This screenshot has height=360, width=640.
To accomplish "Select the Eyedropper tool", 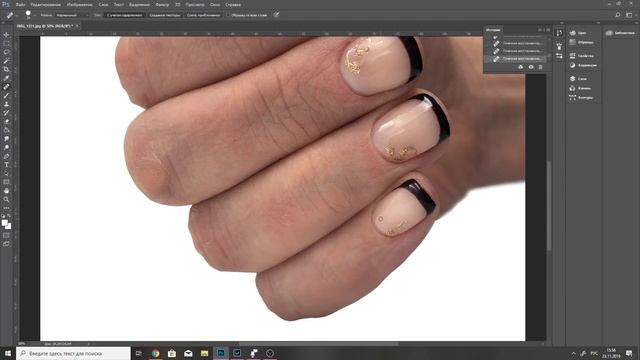I will tap(6, 78).
